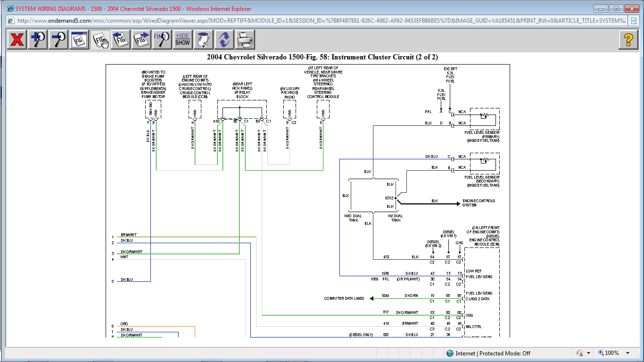Print the wiring diagram
644x362 pixels.
coord(245,40)
